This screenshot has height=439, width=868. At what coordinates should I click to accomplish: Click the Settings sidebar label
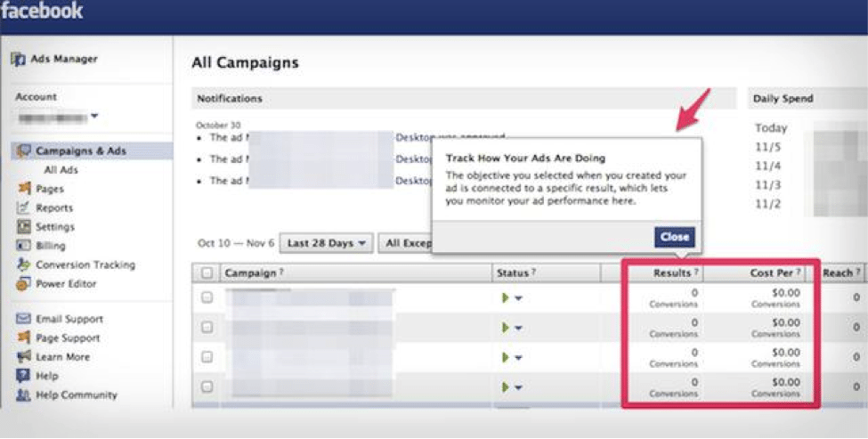pos(55,227)
